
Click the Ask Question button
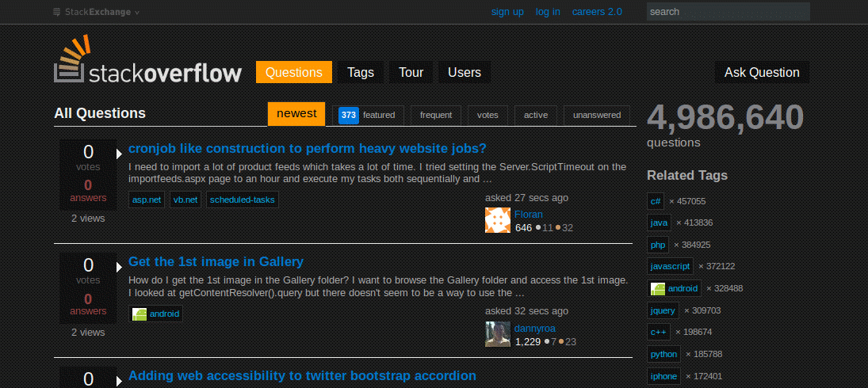click(x=762, y=72)
